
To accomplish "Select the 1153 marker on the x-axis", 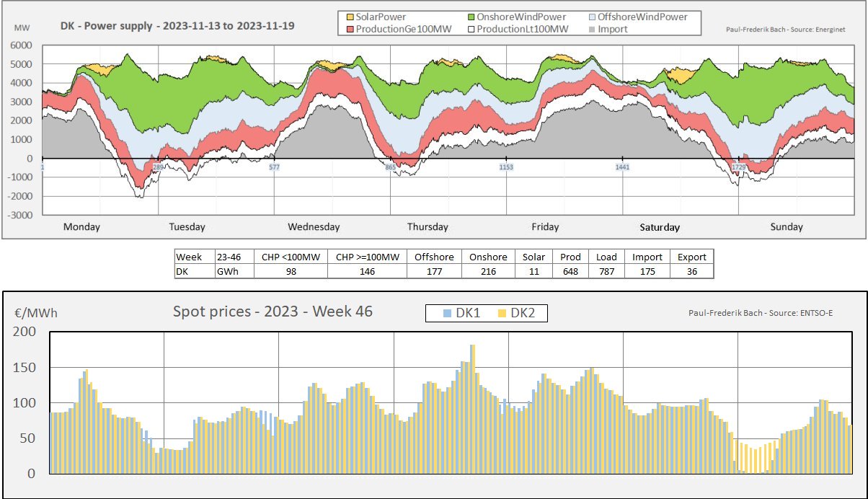I will pos(507,167).
